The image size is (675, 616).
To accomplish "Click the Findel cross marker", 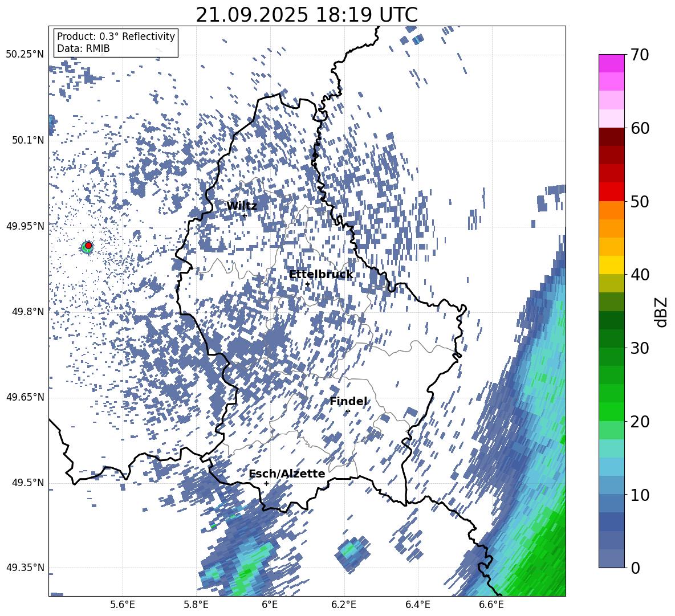I will [348, 411].
